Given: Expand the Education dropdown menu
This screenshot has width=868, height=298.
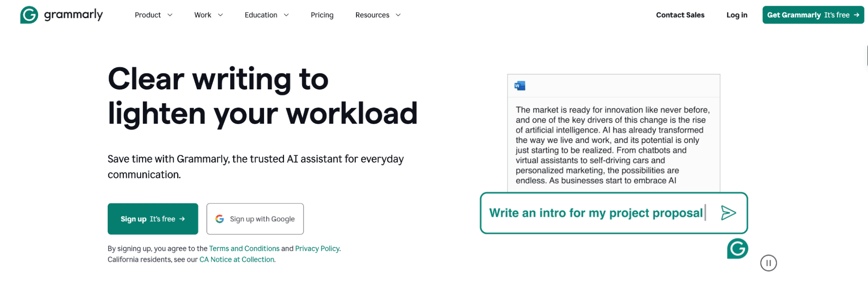Looking at the screenshot, I should (267, 15).
